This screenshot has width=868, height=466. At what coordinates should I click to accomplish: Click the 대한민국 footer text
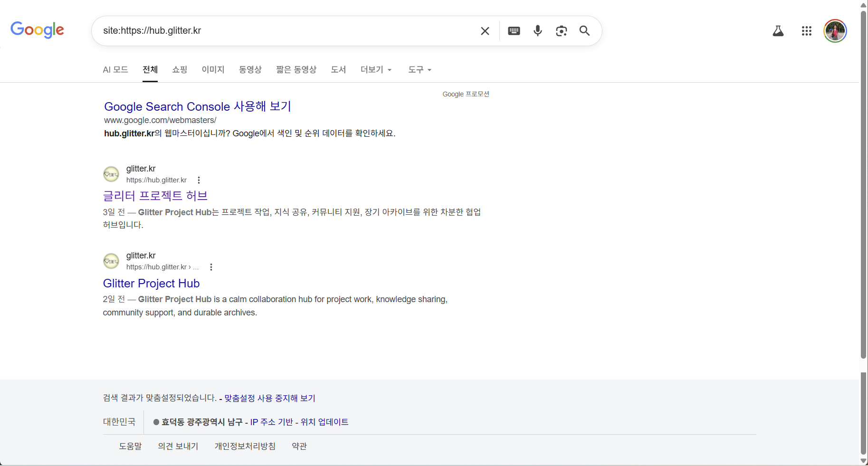119,422
